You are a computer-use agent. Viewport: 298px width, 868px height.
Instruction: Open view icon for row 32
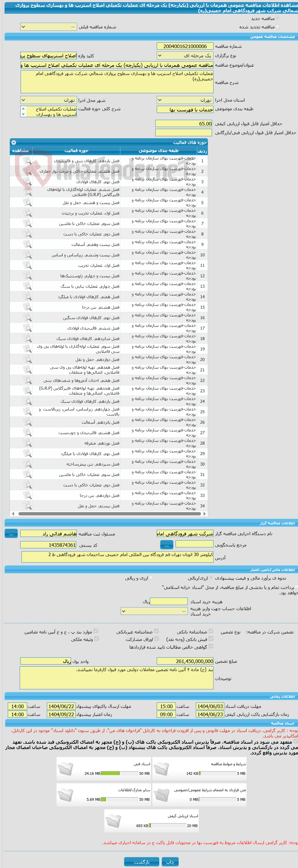click(x=27, y=485)
